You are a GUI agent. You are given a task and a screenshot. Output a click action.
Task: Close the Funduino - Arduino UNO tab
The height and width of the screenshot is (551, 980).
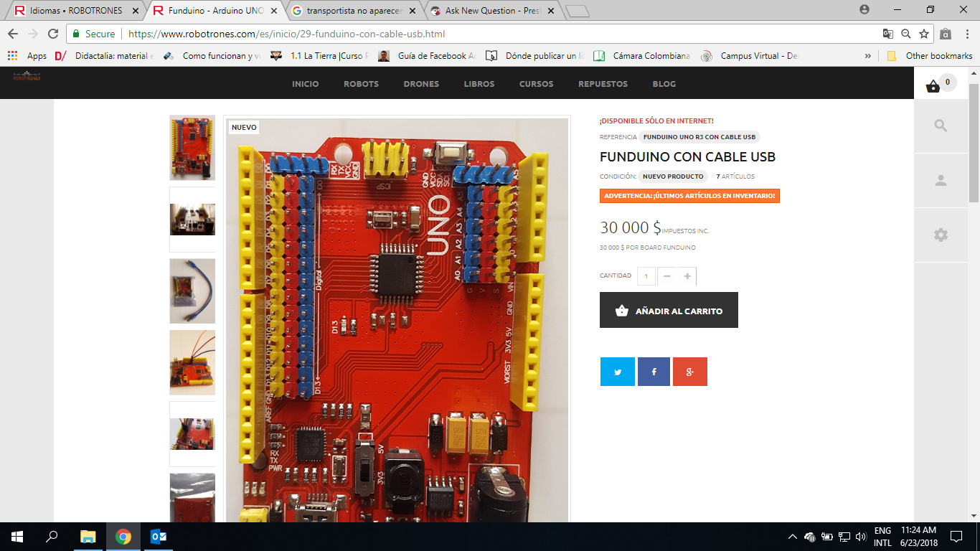click(x=274, y=11)
